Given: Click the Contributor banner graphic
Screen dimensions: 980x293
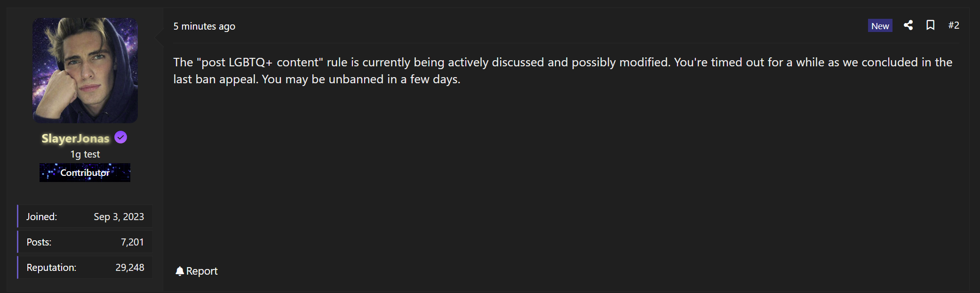Looking at the screenshot, I should [85, 172].
